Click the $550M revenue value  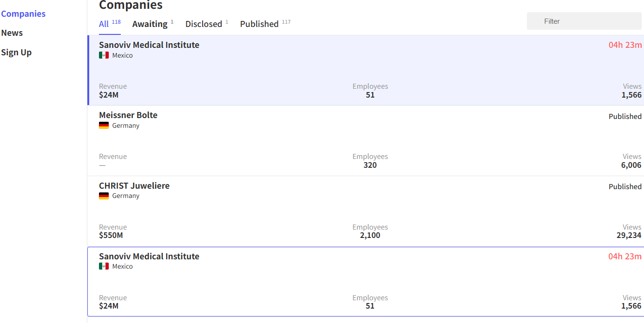point(111,235)
